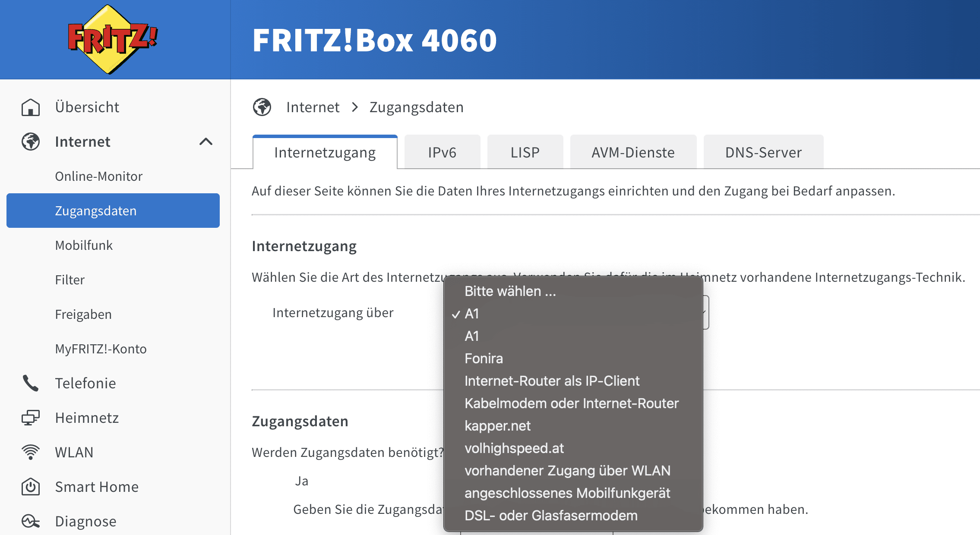Switch to the IPv6 tab
Viewport: 980px width, 535px height.
pos(442,152)
